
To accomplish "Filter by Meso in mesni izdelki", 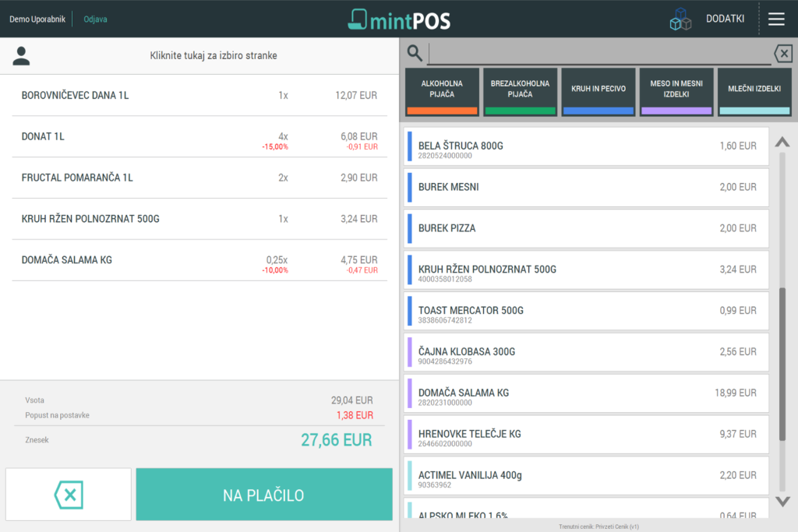I will pyautogui.click(x=676, y=92).
